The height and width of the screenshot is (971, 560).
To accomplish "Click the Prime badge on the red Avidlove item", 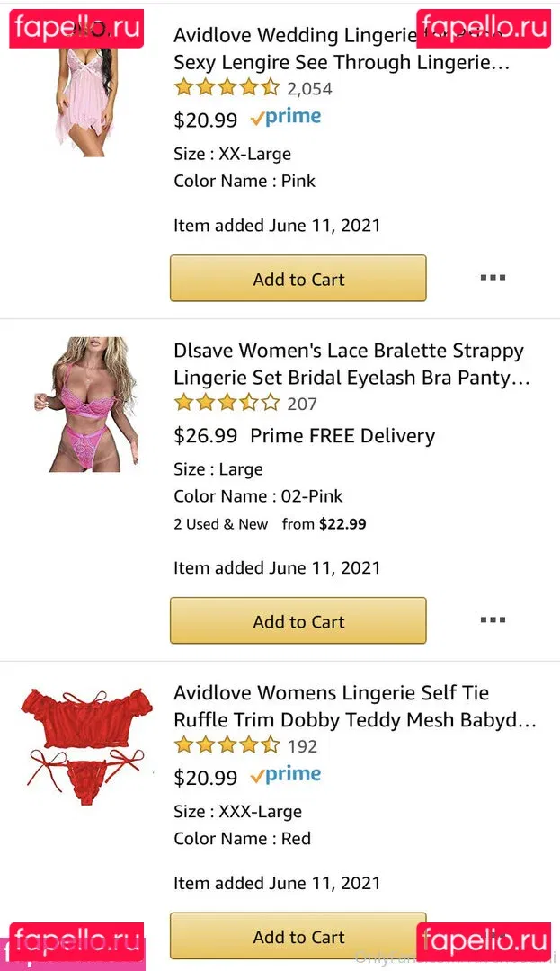I will coord(286,776).
